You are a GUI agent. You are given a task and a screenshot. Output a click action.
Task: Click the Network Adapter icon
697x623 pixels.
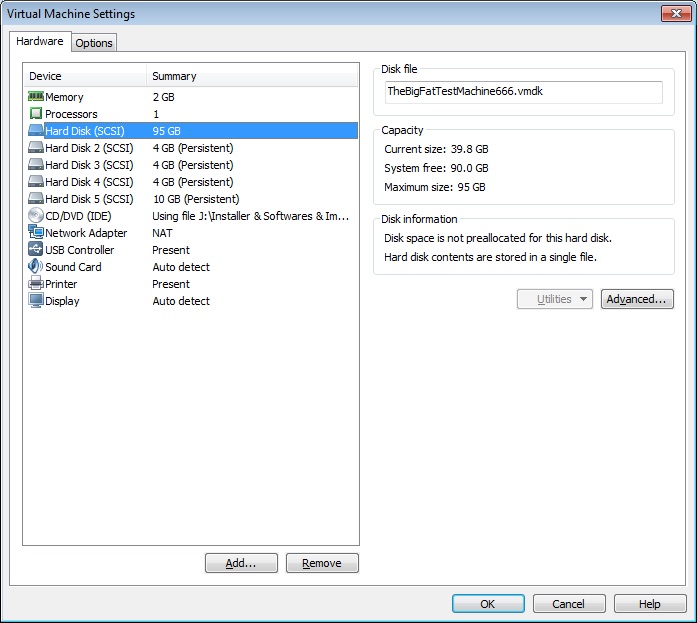[x=36, y=233]
